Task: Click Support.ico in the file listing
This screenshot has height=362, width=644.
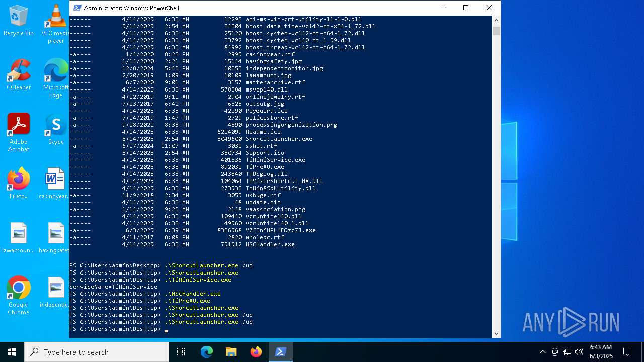Action: [265, 153]
